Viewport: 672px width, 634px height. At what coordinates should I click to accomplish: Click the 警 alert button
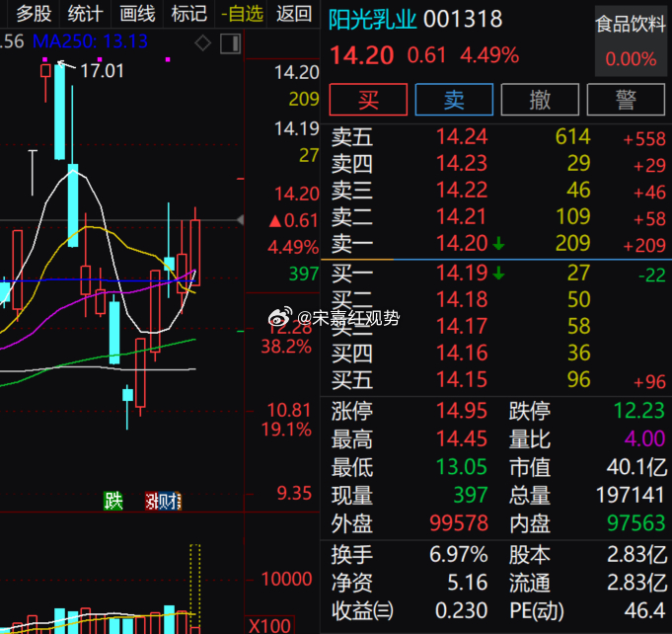(x=626, y=100)
